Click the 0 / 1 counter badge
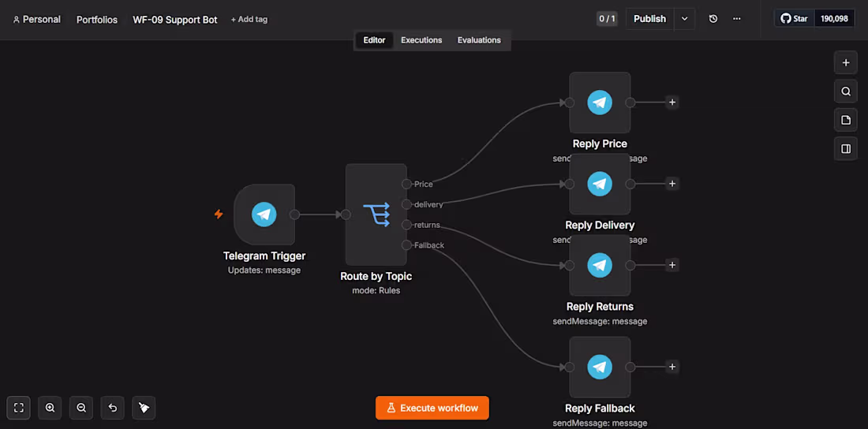 (608, 19)
